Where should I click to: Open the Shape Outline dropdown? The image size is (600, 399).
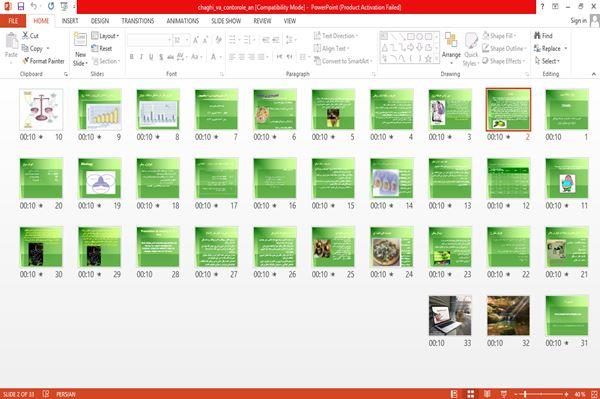point(504,48)
